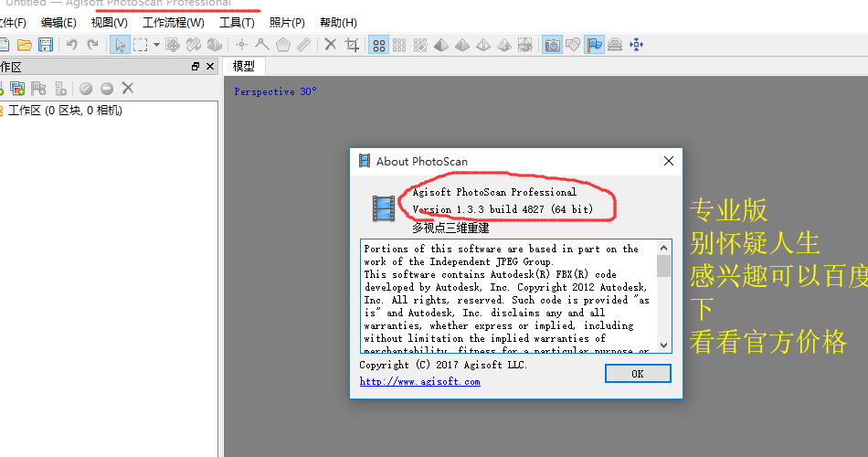Toggle Show aligned chunks layers icon
Viewport: 868px width, 457px height.
(615, 45)
